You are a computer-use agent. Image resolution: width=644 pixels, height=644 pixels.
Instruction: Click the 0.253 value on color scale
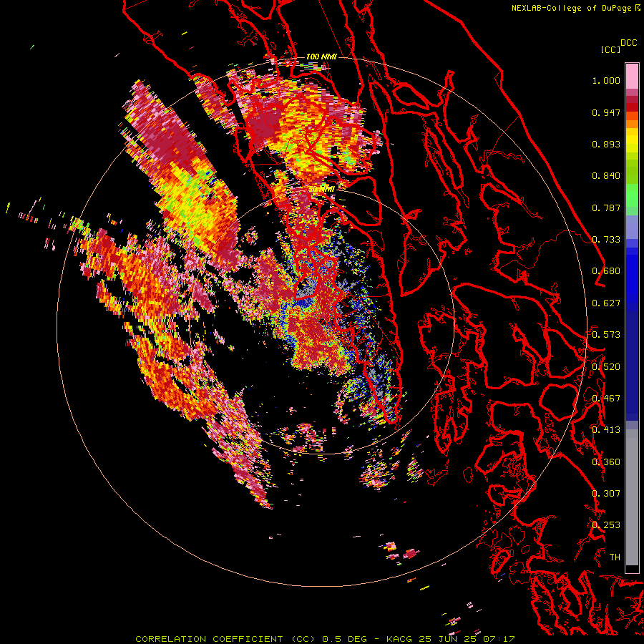point(606,525)
